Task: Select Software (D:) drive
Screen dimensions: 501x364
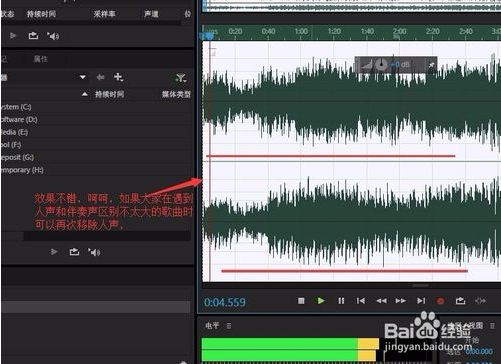Action: pyautogui.click(x=19, y=119)
